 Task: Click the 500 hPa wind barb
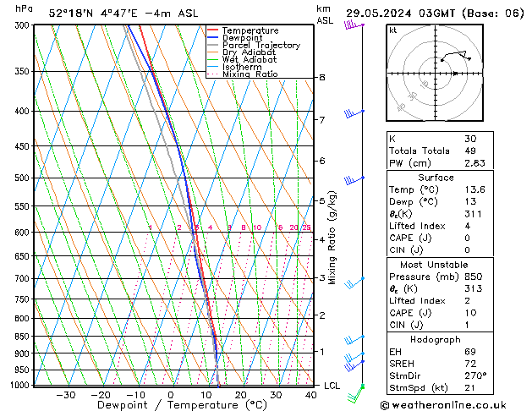(354, 180)
